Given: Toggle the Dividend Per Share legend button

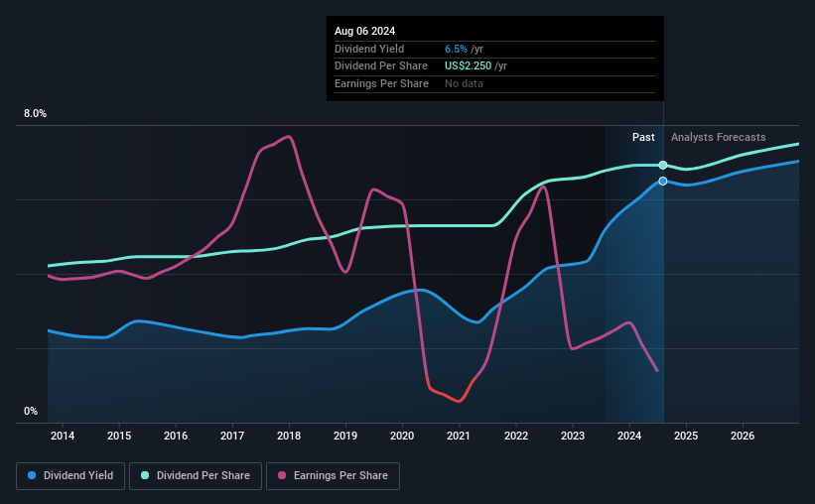Looking at the screenshot, I should pos(196,476).
